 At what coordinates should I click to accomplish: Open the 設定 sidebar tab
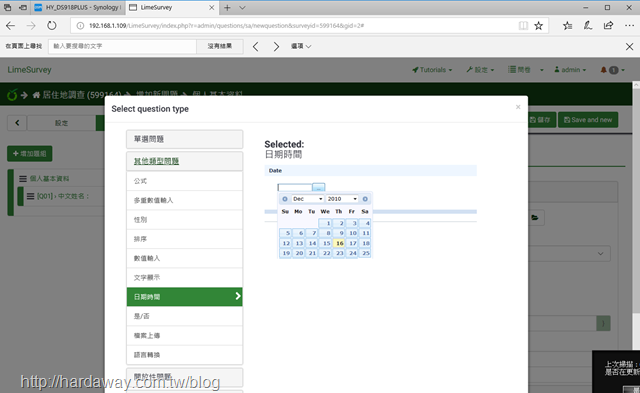(x=61, y=123)
